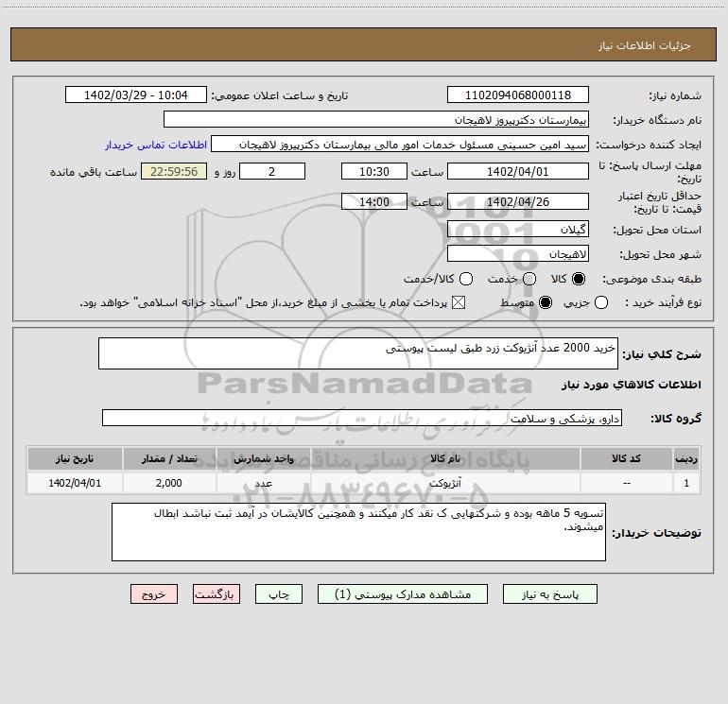Choose the جزیی purchase type radio

tap(601, 303)
